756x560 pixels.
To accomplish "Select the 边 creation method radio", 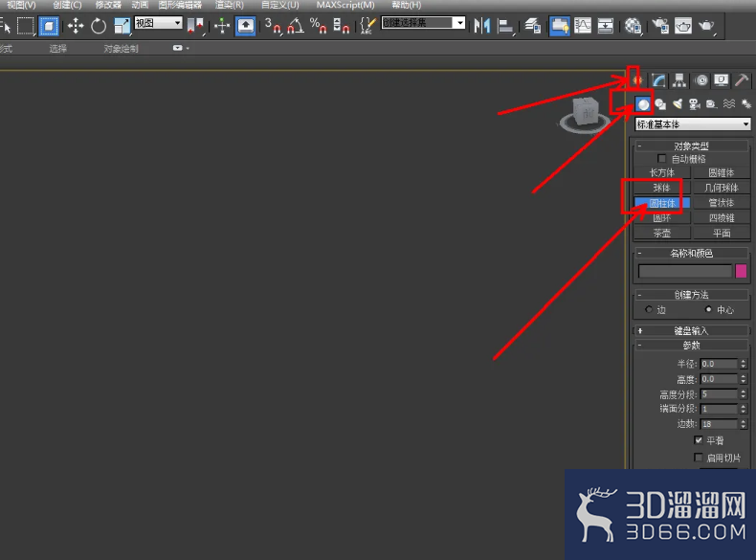I will pyautogui.click(x=649, y=309).
